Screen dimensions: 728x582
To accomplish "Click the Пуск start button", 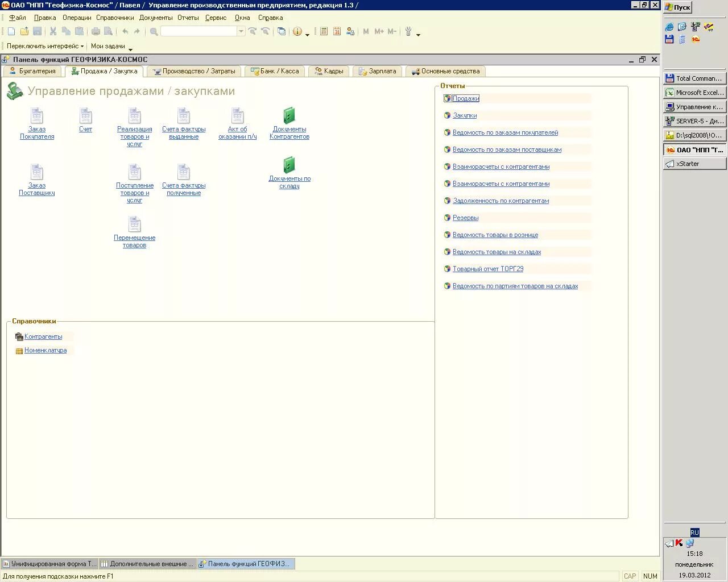I will coord(677,7).
